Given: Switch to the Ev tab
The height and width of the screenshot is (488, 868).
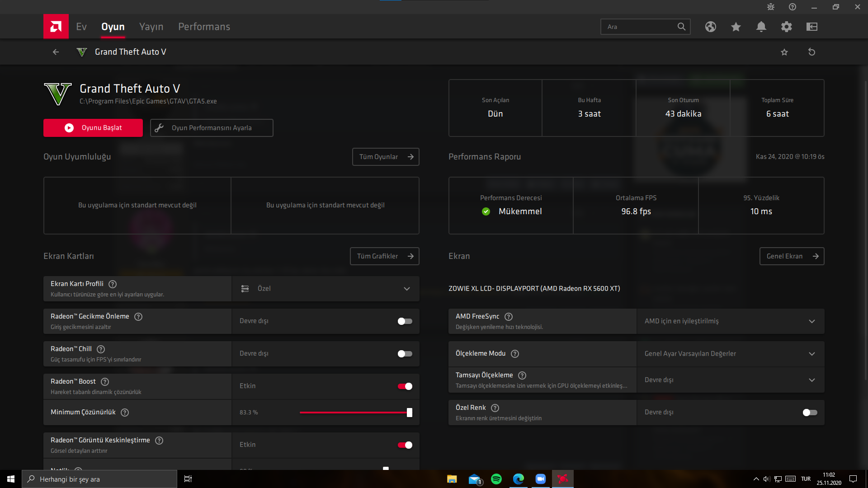Looking at the screenshot, I should (81, 27).
